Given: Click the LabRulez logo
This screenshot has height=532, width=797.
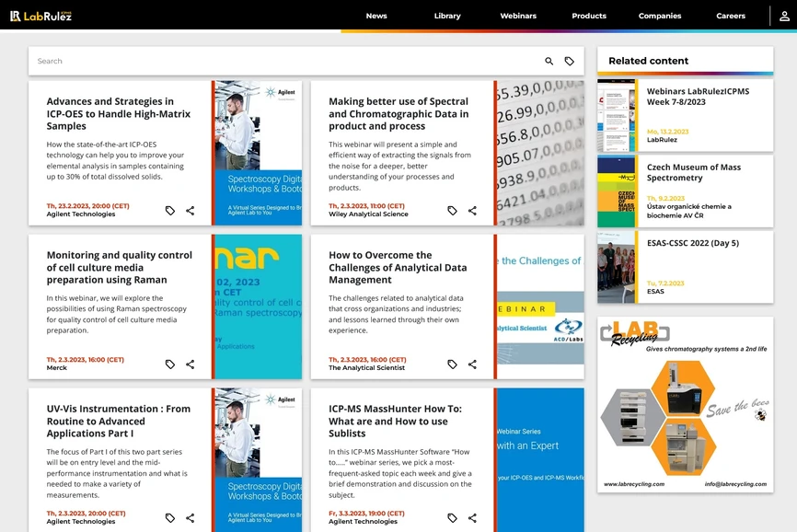Looking at the screenshot, I should click(x=41, y=16).
